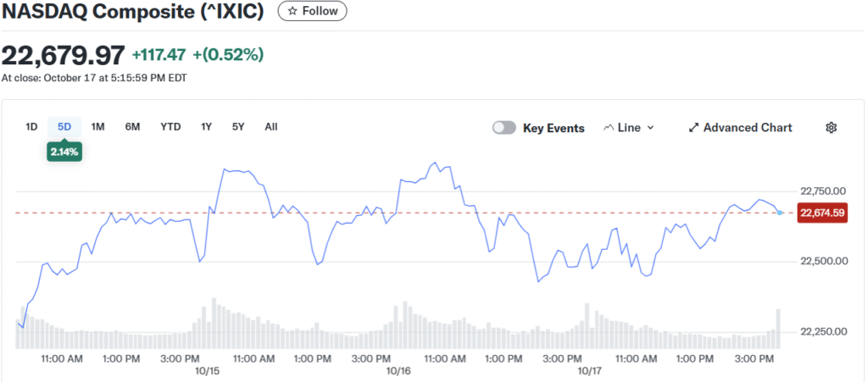The image size is (868, 382).
Task: Click the blue endpoint dot on chart line
Action: pyautogui.click(x=780, y=213)
